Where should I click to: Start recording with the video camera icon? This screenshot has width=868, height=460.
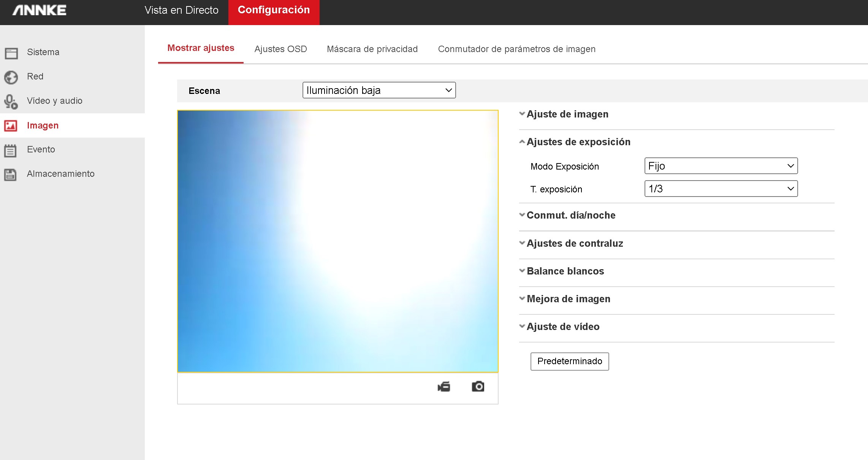click(x=444, y=387)
